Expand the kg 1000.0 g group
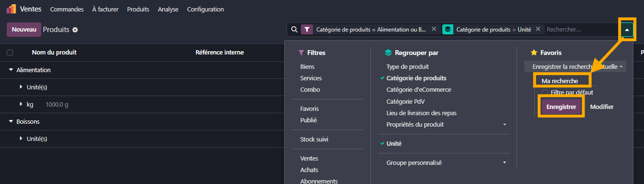 [44, 104]
